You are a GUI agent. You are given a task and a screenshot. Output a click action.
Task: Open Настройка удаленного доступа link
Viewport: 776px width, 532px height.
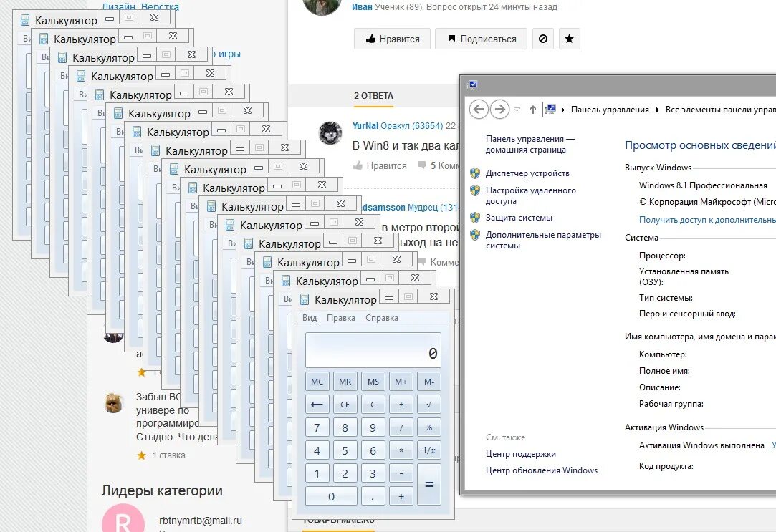tap(530, 195)
